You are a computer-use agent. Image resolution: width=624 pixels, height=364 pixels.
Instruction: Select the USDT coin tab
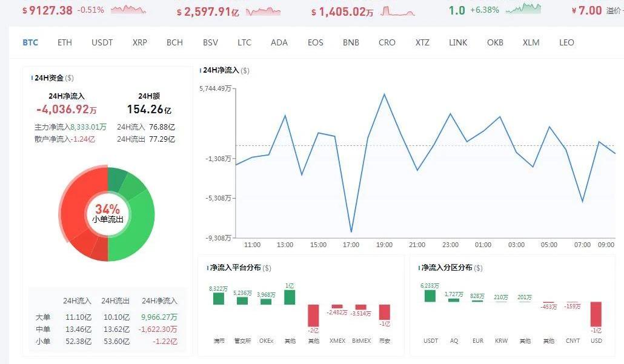click(102, 42)
